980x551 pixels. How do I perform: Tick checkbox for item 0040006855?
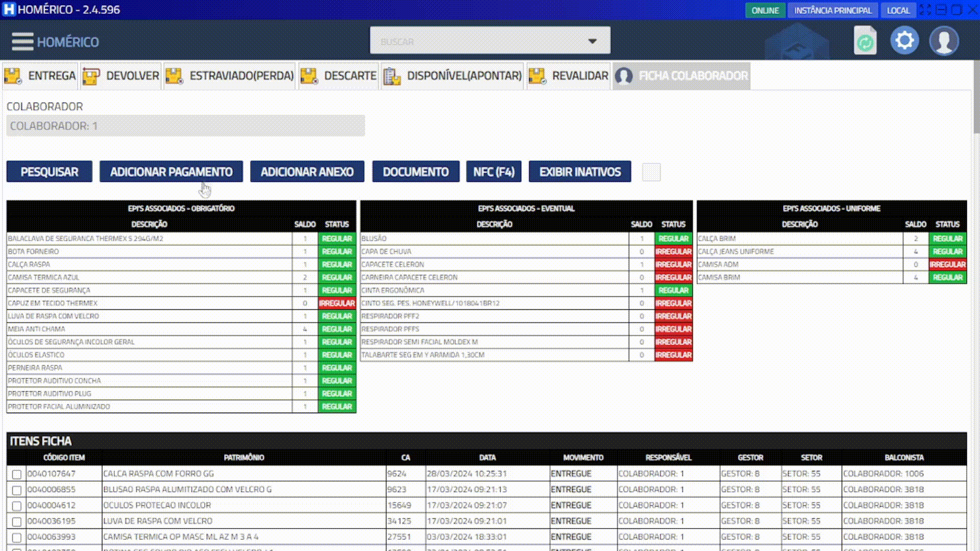pyautogui.click(x=16, y=490)
